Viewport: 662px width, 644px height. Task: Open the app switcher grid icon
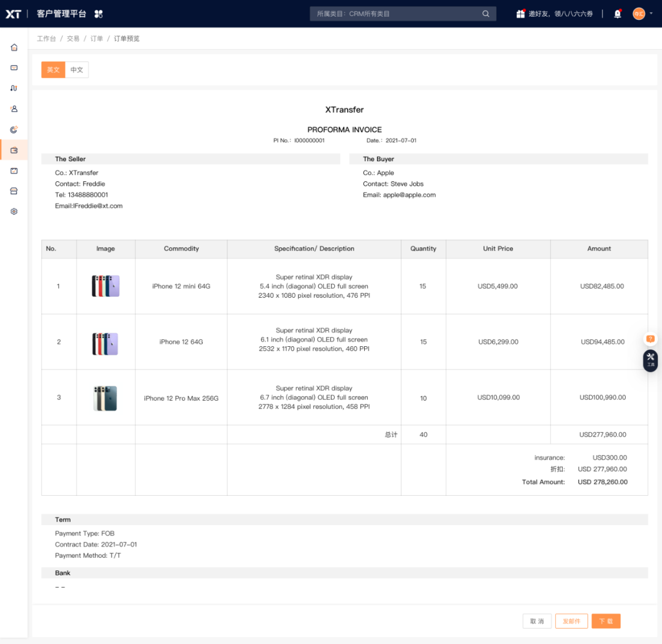[98, 14]
